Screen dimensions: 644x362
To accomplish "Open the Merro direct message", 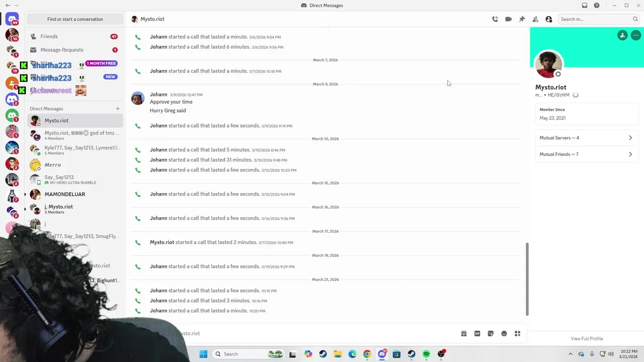I will (x=75, y=165).
